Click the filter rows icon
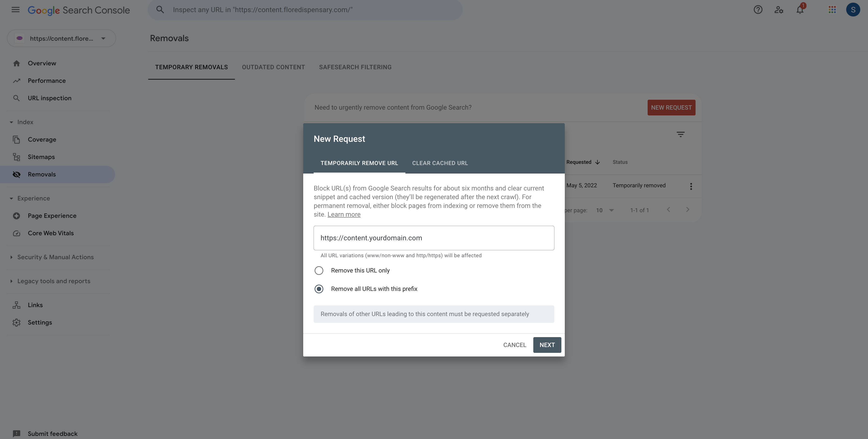868x439 pixels. (680, 134)
